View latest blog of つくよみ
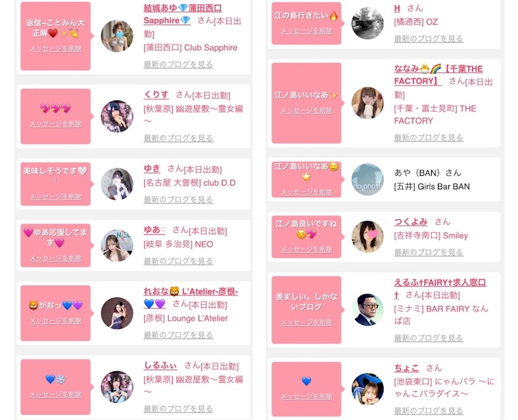Screen dimensions: 518x420 click(x=429, y=252)
